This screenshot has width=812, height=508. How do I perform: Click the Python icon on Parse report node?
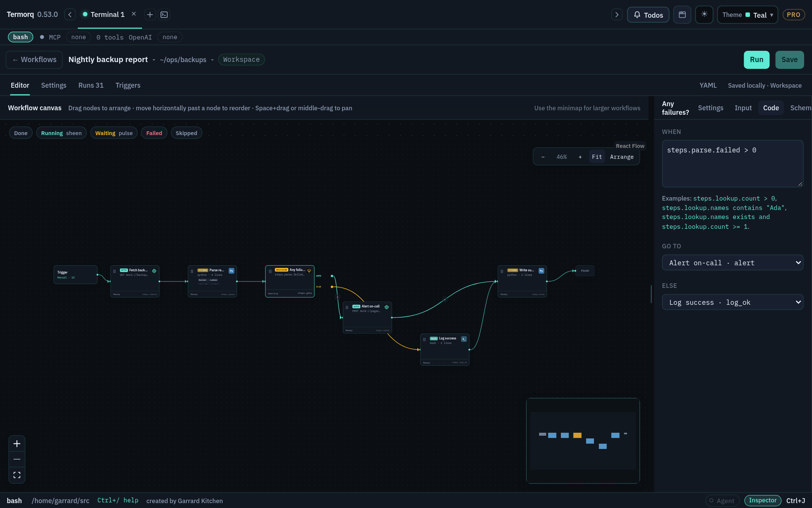click(232, 271)
